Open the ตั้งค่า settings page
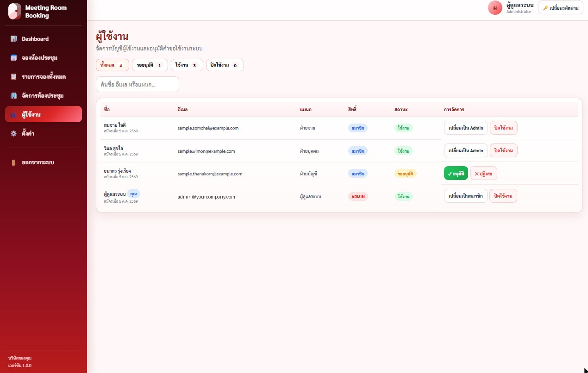 44,133
